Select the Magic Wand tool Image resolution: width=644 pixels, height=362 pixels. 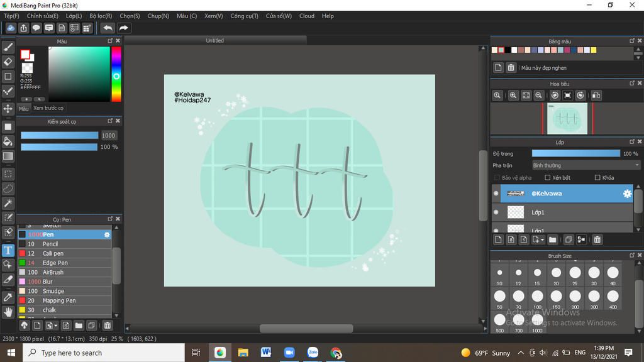8,203
